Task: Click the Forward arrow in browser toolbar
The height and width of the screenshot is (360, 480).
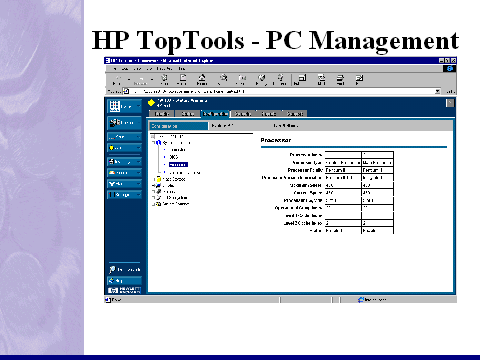Action: (140, 79)
